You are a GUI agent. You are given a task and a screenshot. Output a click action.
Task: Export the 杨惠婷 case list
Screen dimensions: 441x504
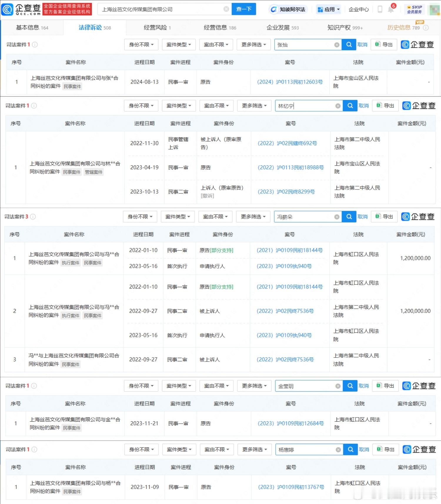[x=385, y=450]
